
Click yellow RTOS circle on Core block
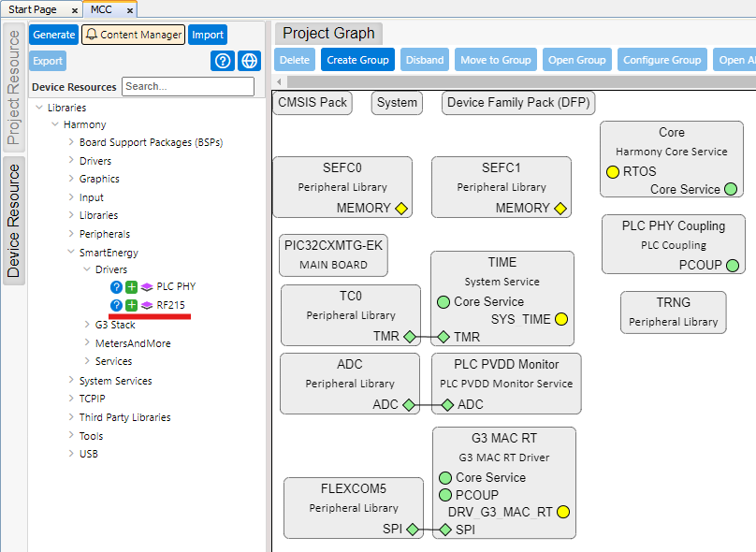[x=613, y=172]
